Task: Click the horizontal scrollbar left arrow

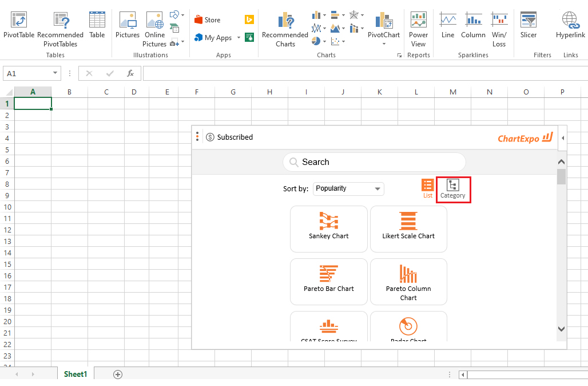Action: [x=463, y=375]
